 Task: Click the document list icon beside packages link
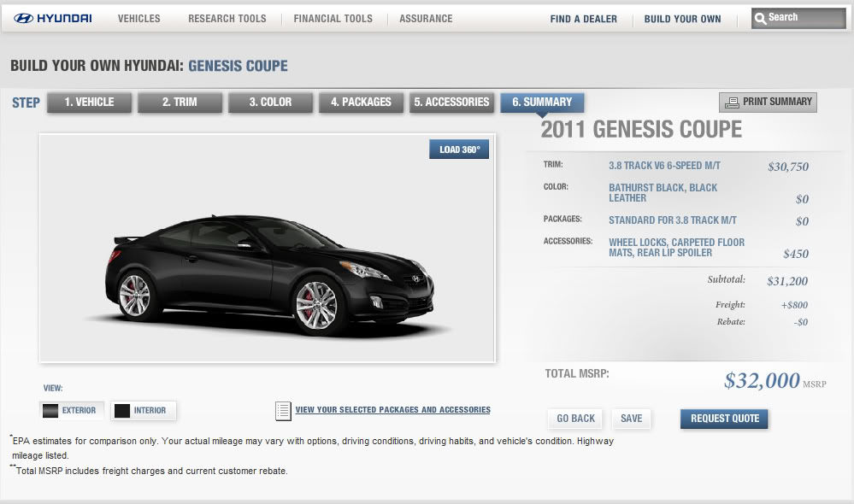(x=283, y=410)
